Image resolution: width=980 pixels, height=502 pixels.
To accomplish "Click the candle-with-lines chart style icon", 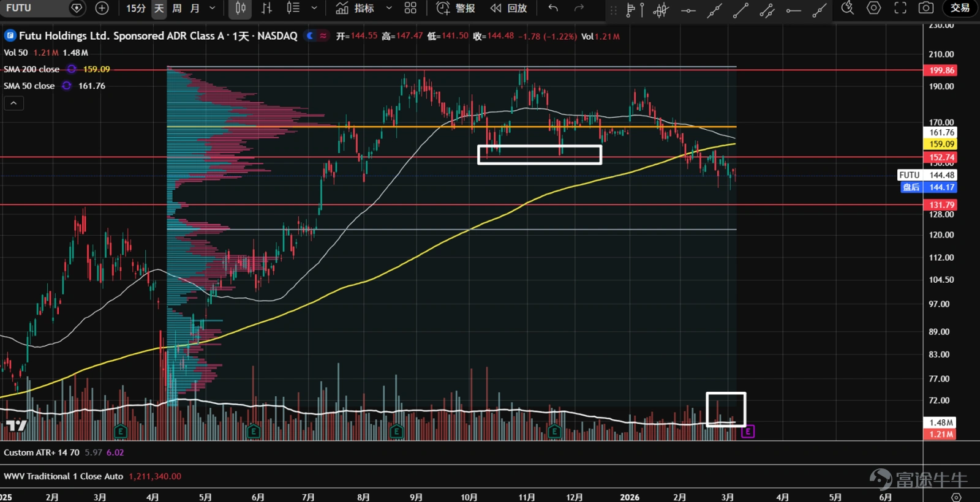I will pos(293,8).
